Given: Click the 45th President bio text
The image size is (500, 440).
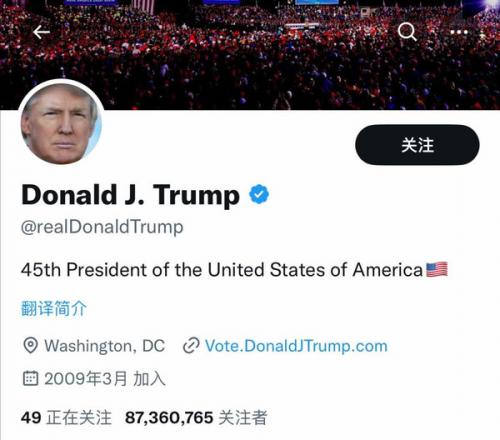Looking at the screenshot, I should (222, 270).
